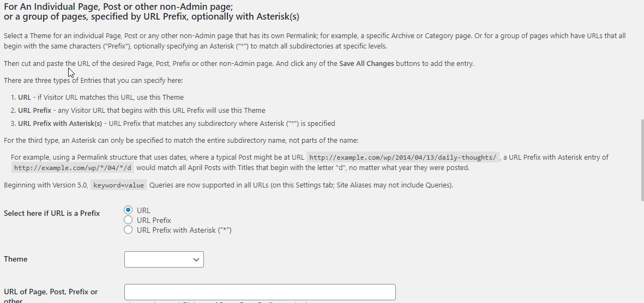Click the "For the third type, an Asterisk" paragraph

pyautogui.click(x=181, y=141)
